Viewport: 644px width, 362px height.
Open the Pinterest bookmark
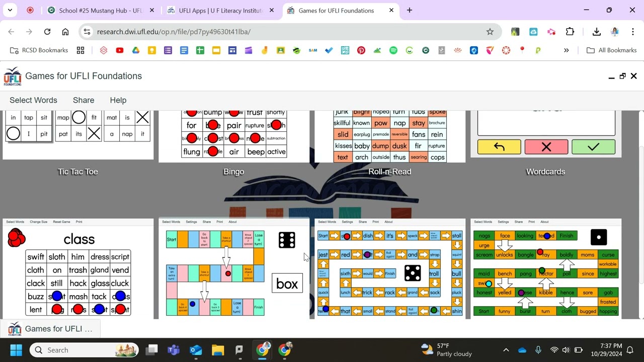pyautogui.click(x=361, y=50)
